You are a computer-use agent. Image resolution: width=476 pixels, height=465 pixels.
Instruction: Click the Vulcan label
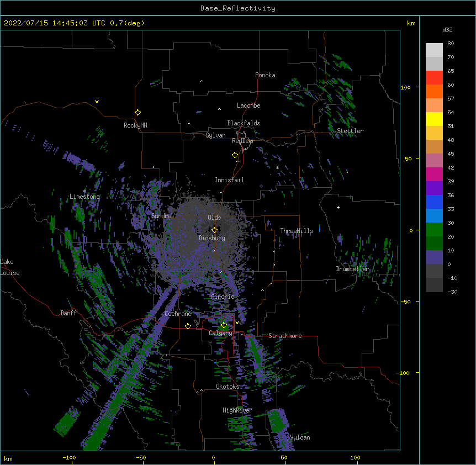[300, 437]
